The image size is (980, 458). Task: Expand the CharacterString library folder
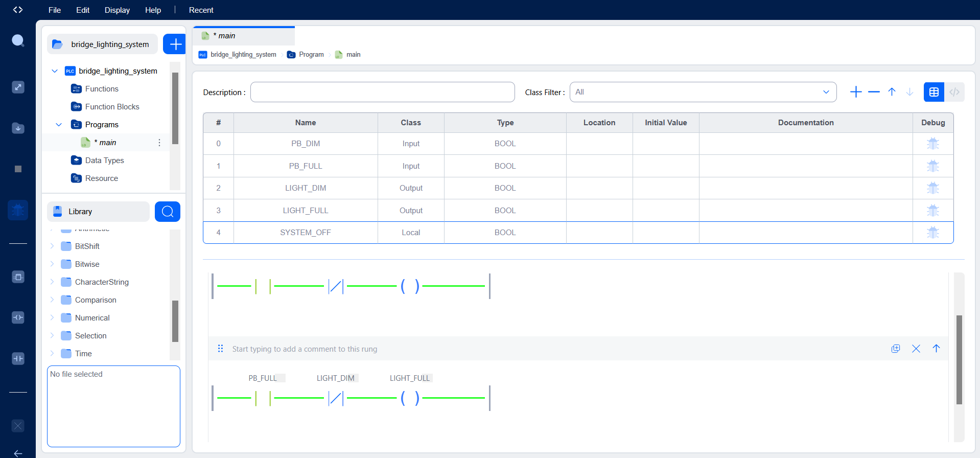52,282
